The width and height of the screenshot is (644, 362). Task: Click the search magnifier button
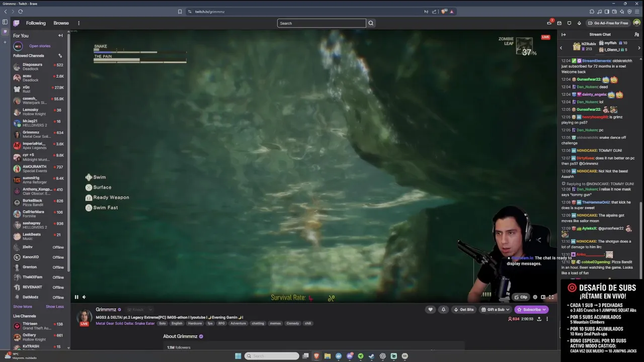tap(371, 23)
